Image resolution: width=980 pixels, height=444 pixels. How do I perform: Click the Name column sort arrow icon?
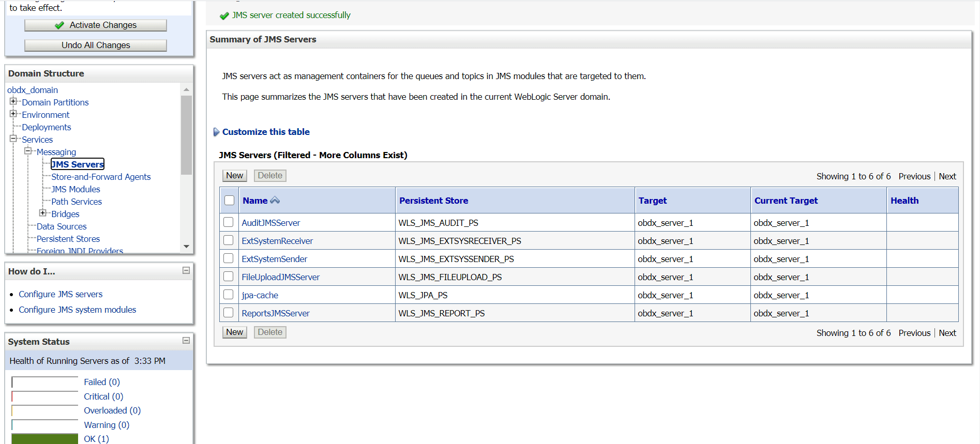pos(275,201)
